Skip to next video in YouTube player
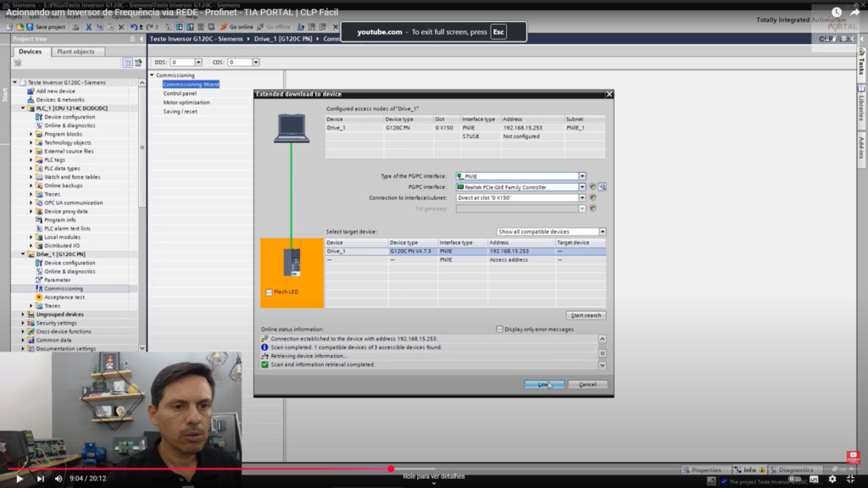 tap(41, 479)
